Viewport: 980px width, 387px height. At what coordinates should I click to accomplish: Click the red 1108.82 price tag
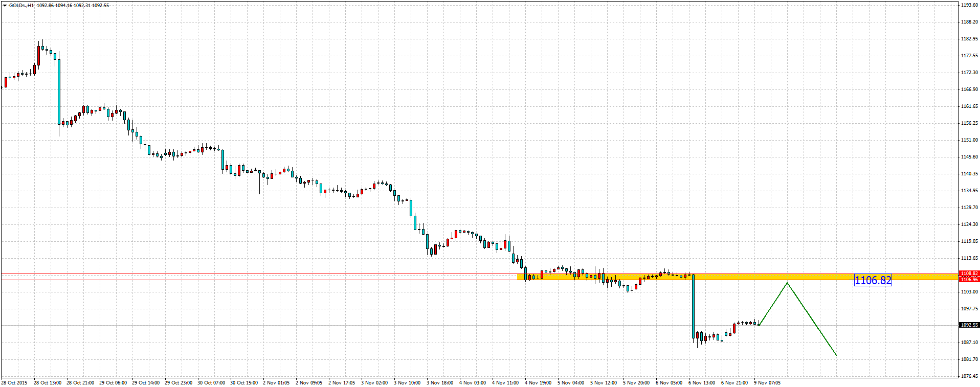point(969,274)
